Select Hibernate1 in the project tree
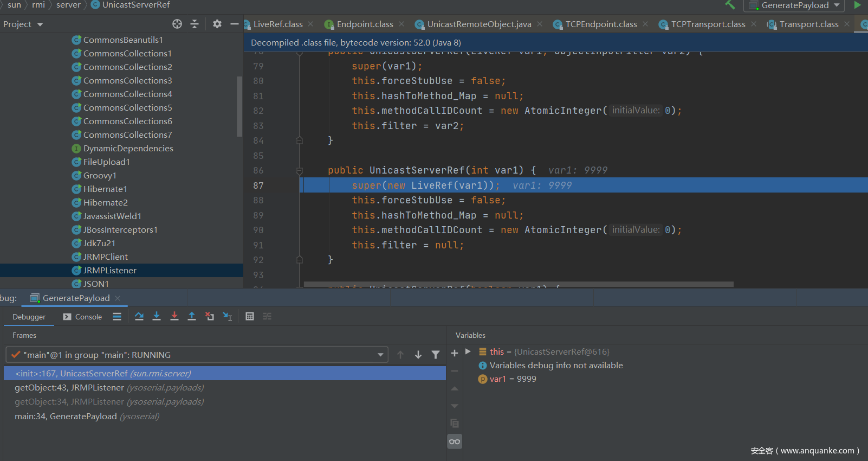Viewport: 868px width, 461px height. pos(105,189)
